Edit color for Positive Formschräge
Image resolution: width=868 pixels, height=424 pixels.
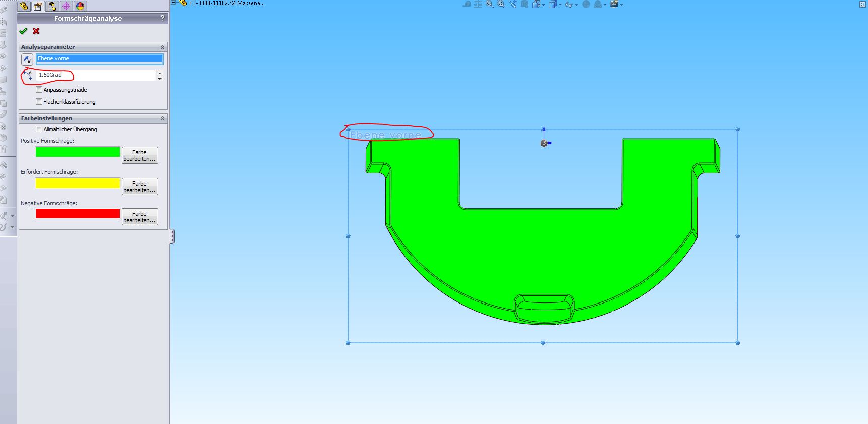(140, 155)
